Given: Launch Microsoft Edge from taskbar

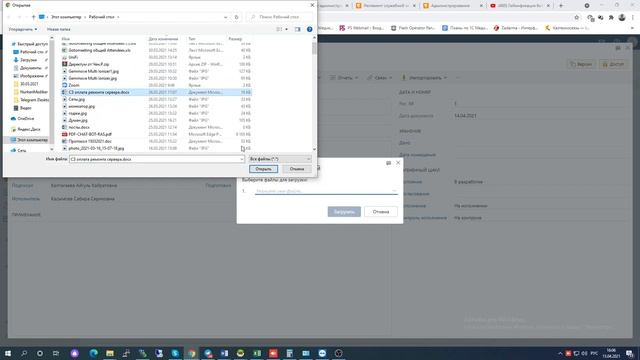Looking at the screenshot, I should pos(93,353).
